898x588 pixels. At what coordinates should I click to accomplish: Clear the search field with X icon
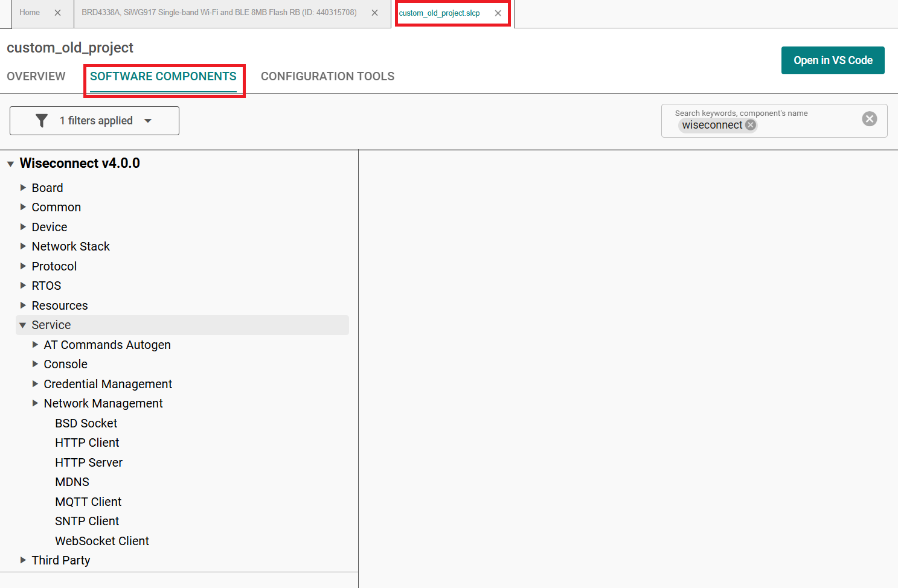tap(869, 119)
